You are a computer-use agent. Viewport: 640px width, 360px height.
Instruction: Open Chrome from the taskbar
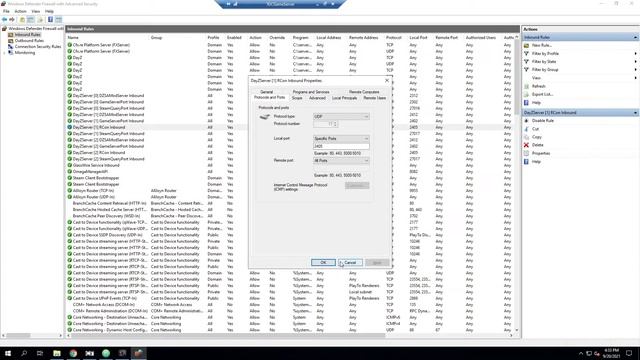coord(73,353)
